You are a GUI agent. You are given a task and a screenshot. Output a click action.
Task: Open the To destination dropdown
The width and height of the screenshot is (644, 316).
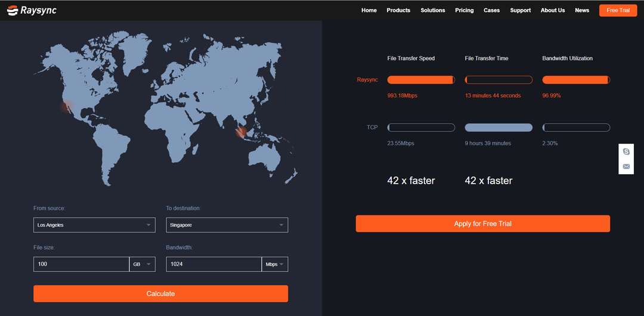pyautogui.click(x=227, y=225)
